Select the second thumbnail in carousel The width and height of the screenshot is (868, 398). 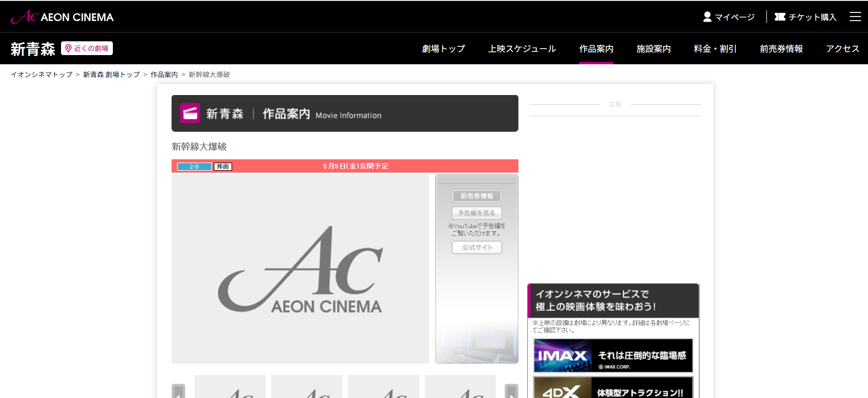pyautogui.click(x=306, y=387)
